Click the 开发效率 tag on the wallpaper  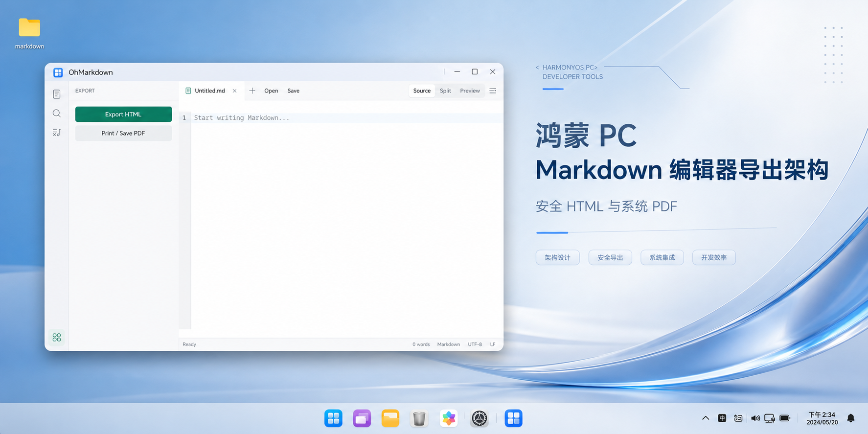[x=714, y=257]
